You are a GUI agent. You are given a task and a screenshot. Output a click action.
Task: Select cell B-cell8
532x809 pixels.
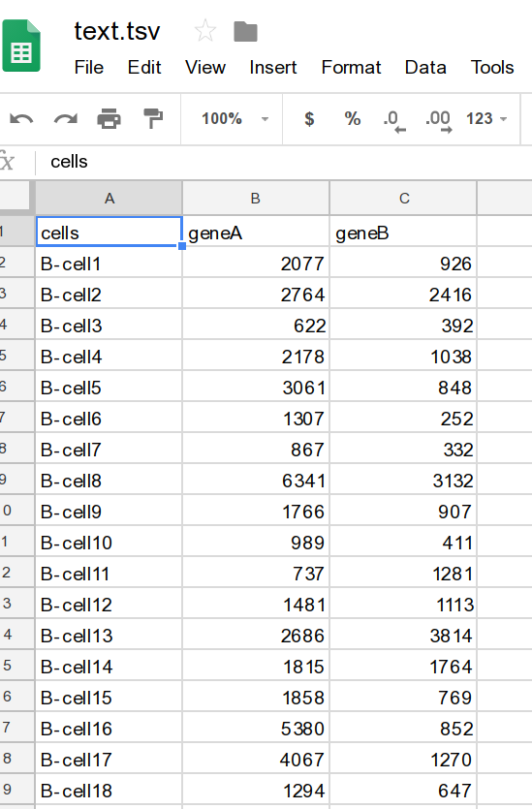[x=109, y=480]
